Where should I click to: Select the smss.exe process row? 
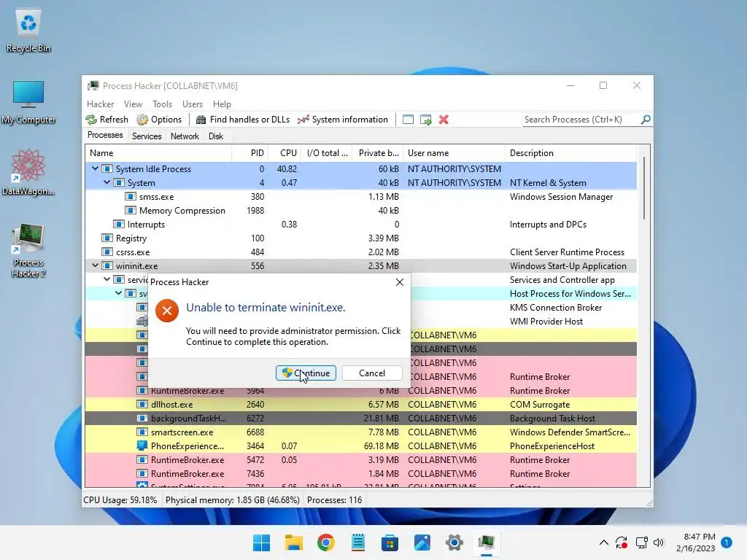(x=360, y=197)
